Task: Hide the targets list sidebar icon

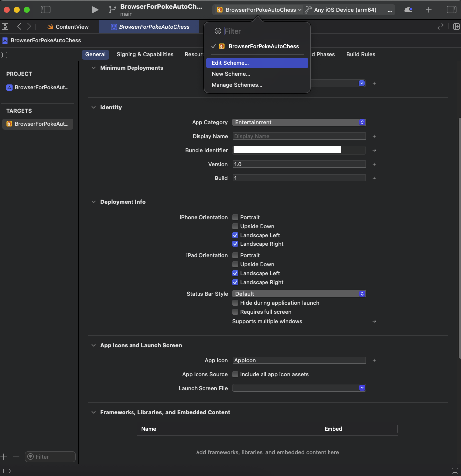Action: click(4, 55)
